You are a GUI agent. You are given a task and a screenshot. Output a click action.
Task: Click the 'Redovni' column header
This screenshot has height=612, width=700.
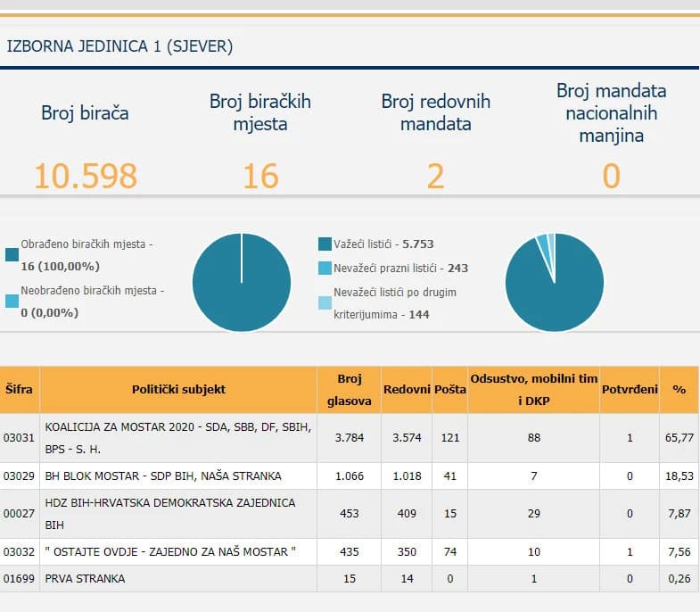407,390
